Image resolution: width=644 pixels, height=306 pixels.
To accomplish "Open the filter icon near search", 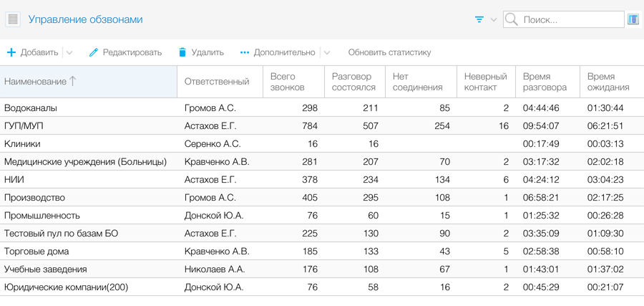I will click(x=479, y=19).
